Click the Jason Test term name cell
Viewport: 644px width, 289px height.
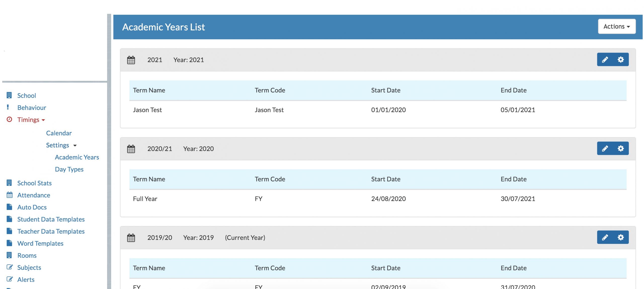[147, 110]
